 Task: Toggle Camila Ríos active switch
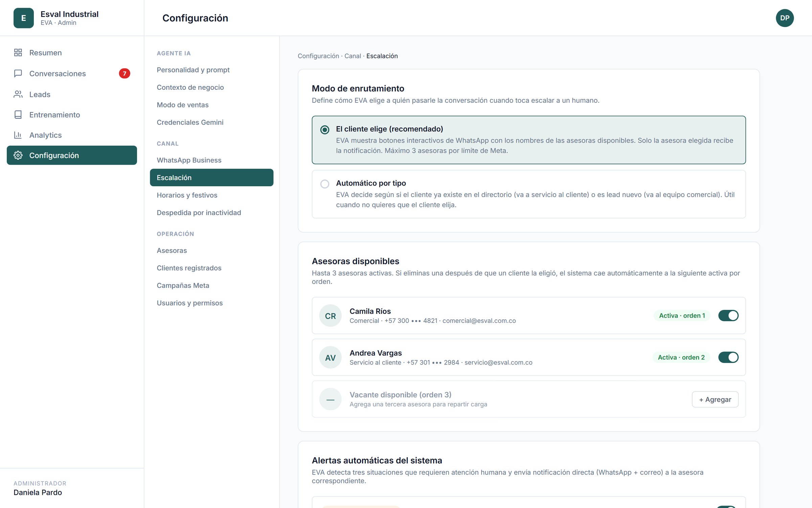[728, 315]
